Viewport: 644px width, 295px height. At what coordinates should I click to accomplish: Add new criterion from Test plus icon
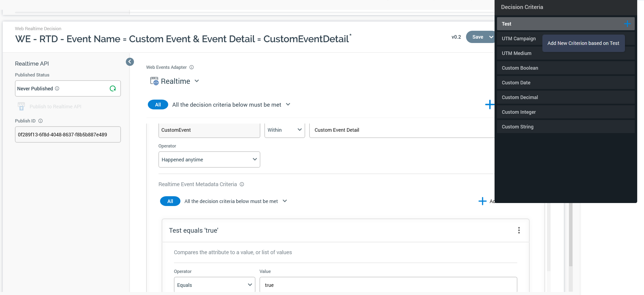(627, 24)
